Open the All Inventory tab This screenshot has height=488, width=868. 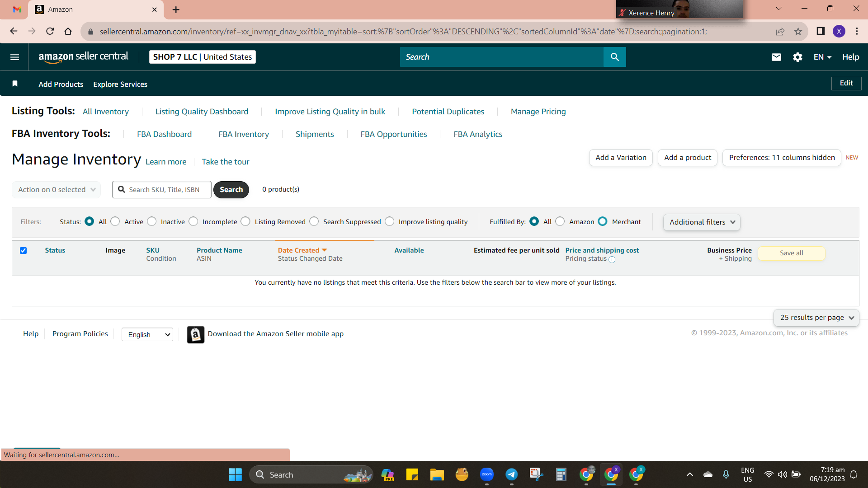click(106, 112)
